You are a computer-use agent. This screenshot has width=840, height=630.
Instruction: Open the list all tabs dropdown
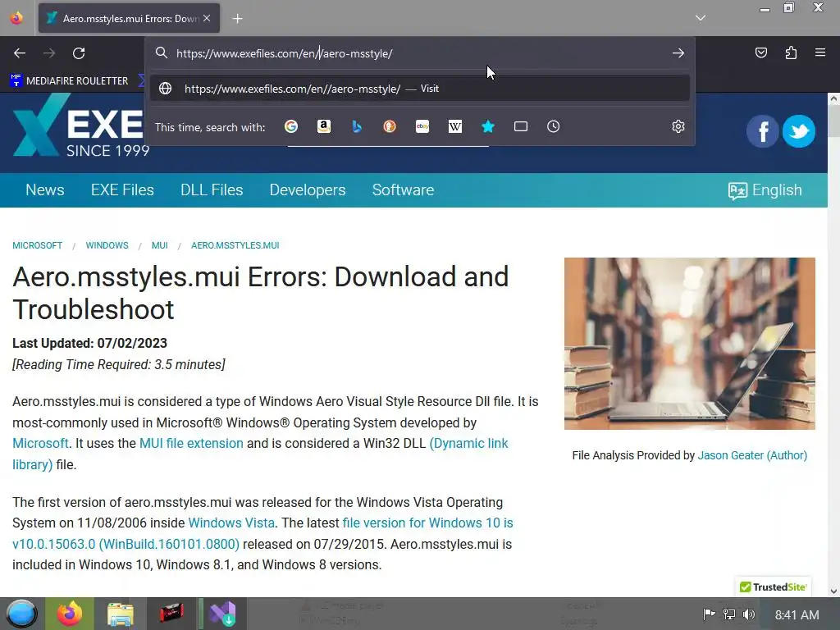(x=701, y=18)
